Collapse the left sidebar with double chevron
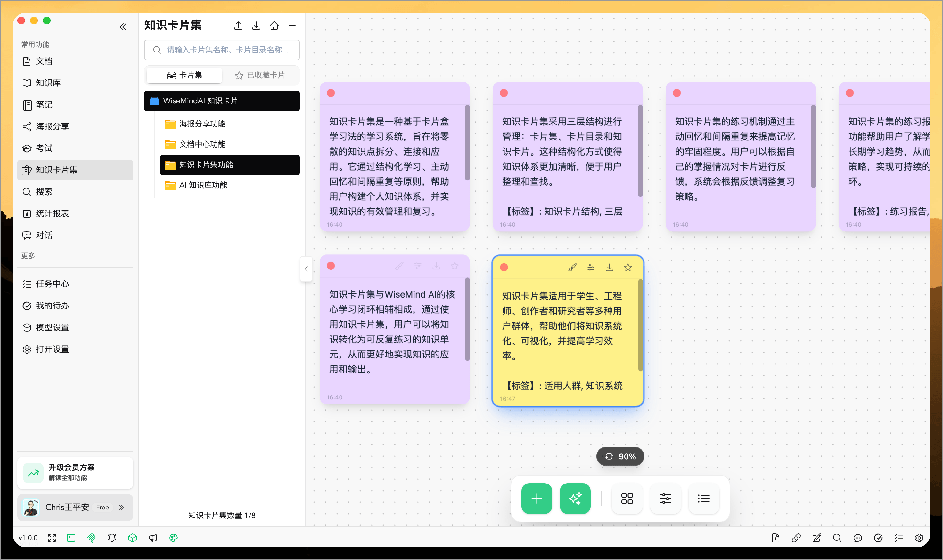Image resolution: width=943 pixels, height=560 pixels. click(x=123, y=27)
